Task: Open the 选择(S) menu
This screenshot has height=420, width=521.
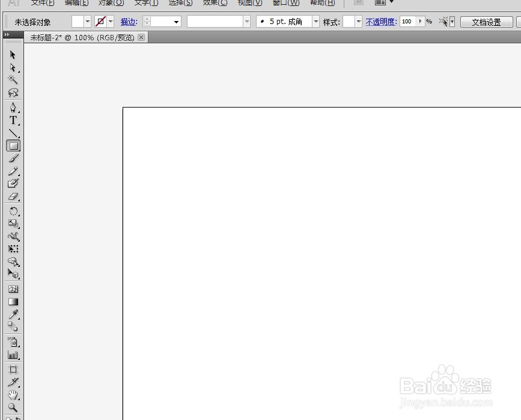Action: click(x=180, y=2)
